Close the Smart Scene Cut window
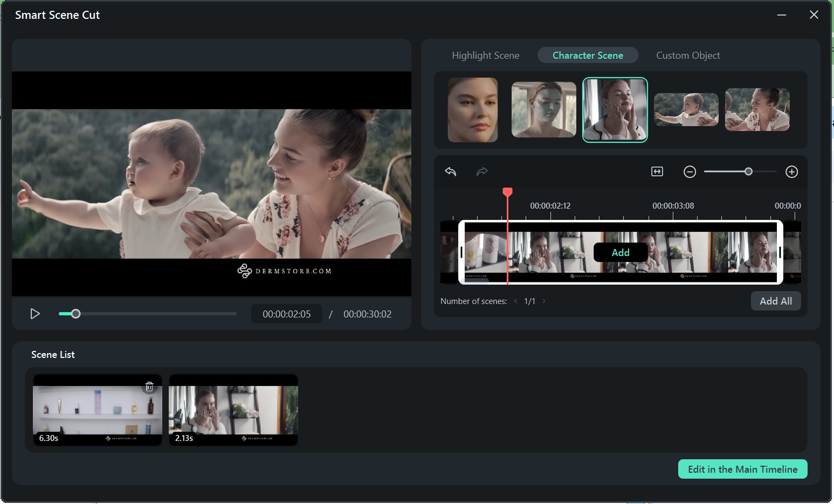Image resolution: width=834 pixels, height=504 pixels. point(814,15)
